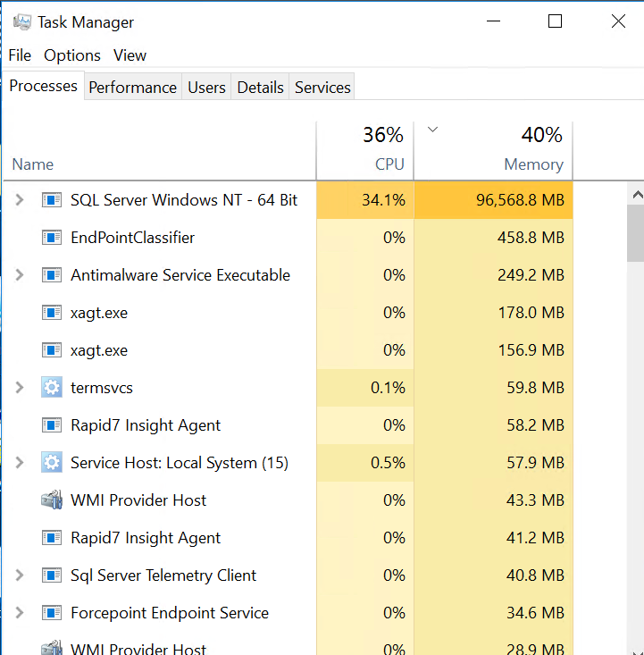Click the 0.1% CPU value for termsvcs
The image size is (644, 655).
point(388,387)
